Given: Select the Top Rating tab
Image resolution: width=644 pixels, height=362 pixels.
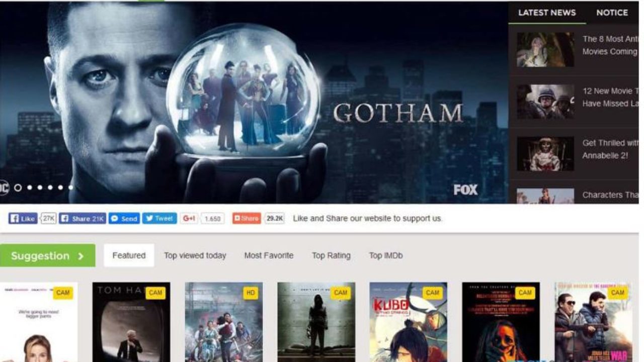Looking at the screenshot, I should [331, 255].
